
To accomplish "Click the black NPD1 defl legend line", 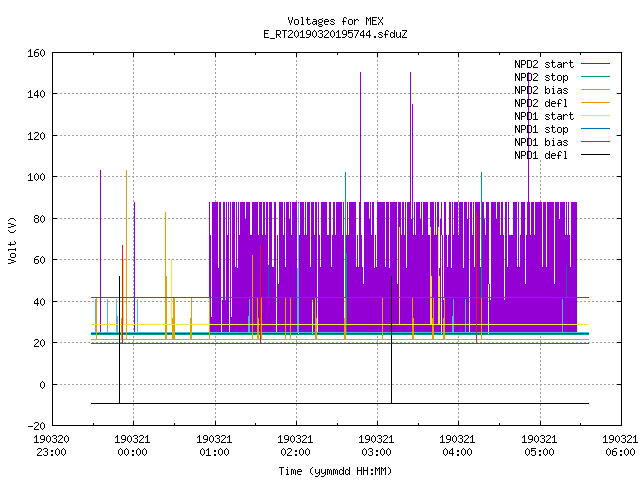I will 595,155.
